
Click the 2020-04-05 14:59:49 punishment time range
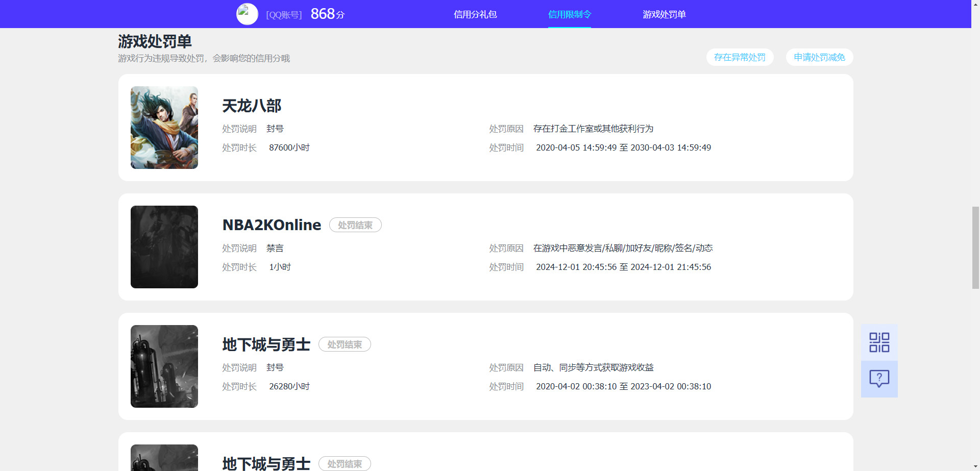coord(623,147)
